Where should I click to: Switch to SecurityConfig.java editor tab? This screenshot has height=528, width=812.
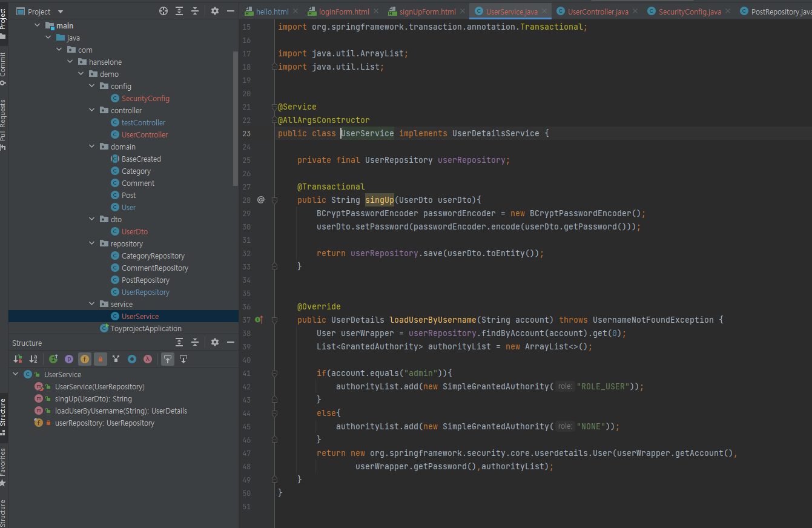click(690, 12)
